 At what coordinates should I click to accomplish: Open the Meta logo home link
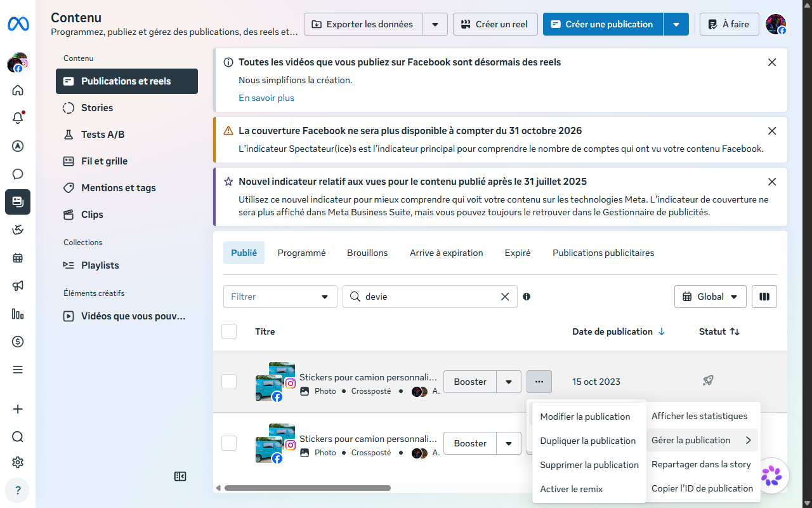18,24
